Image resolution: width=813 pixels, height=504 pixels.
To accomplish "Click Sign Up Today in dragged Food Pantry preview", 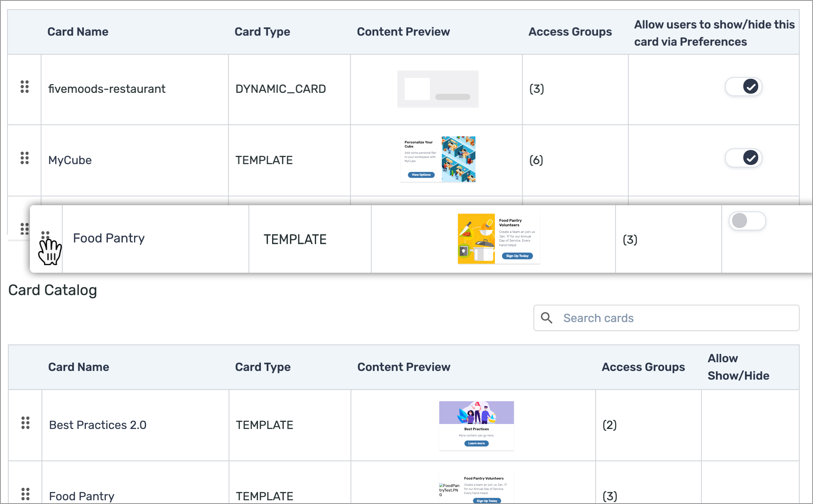I will coord(517,256).
